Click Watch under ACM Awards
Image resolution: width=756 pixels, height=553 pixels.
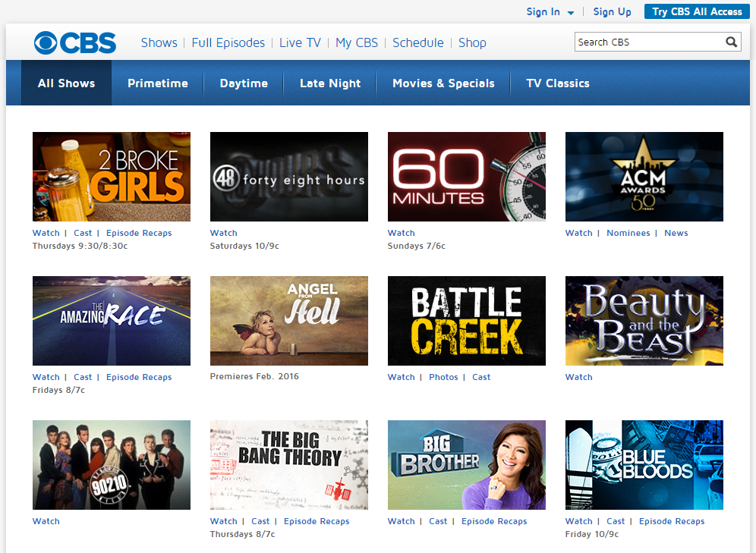[x=578, y=233]
